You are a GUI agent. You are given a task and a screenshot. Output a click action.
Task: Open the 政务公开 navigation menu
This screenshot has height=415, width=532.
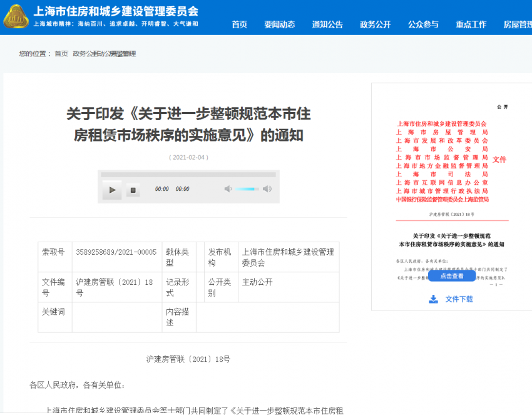[x=374, y=24]
